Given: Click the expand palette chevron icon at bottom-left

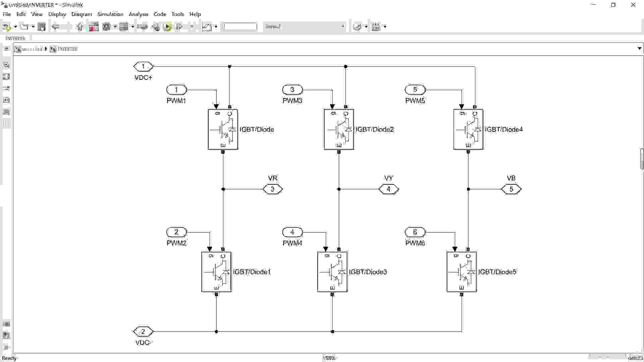Looking at the screenshot, I should coord(6,348).
